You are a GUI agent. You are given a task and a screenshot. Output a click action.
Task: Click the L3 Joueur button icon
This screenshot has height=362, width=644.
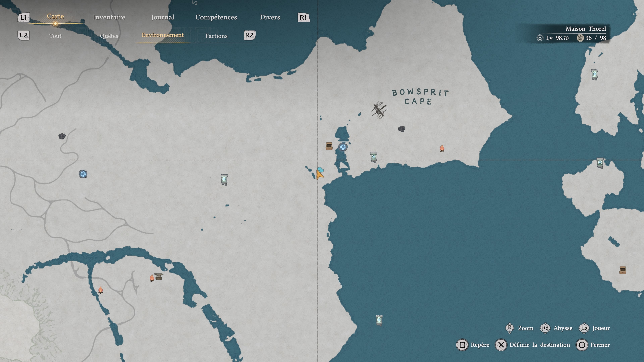click(x=584, y=328)
